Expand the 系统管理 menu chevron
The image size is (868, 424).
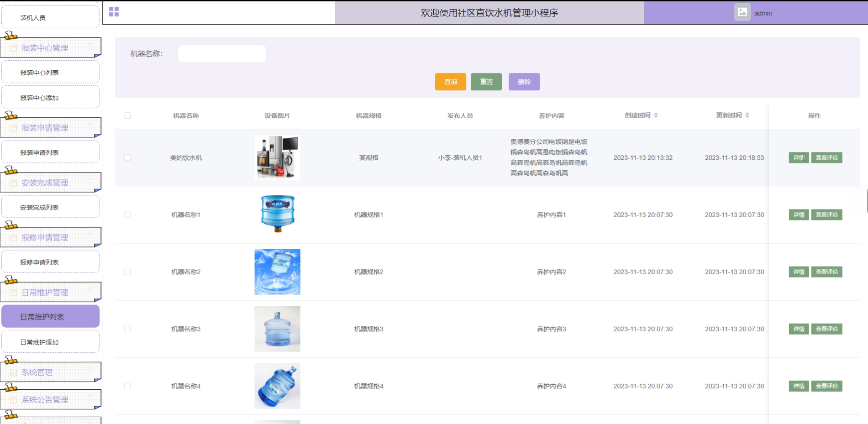[x=90, y=368]
